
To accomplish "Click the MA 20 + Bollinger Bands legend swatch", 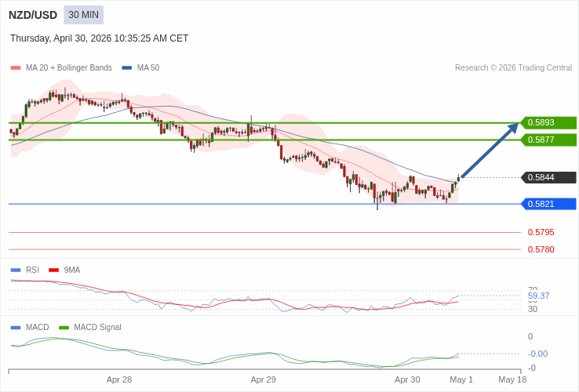I will [x=15, y=68].
